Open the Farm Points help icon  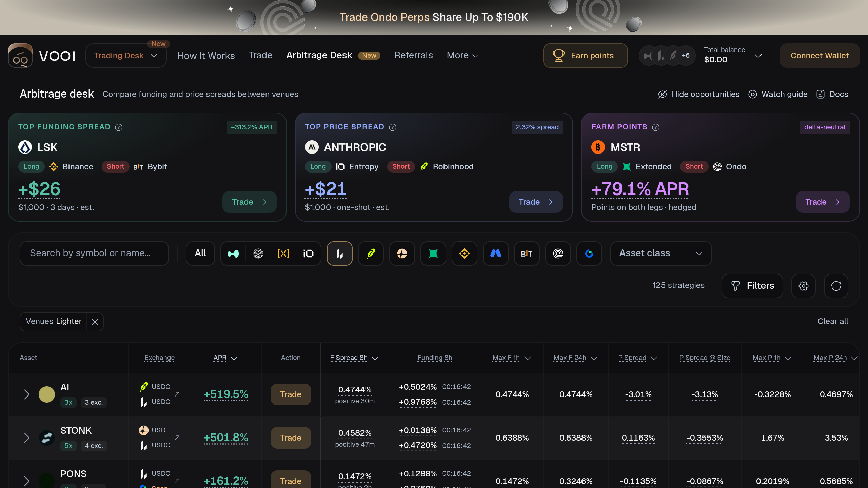pos(656,127)
